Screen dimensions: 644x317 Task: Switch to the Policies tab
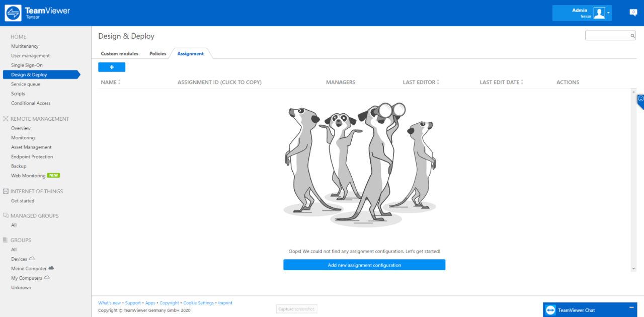[x=158, y=53]
